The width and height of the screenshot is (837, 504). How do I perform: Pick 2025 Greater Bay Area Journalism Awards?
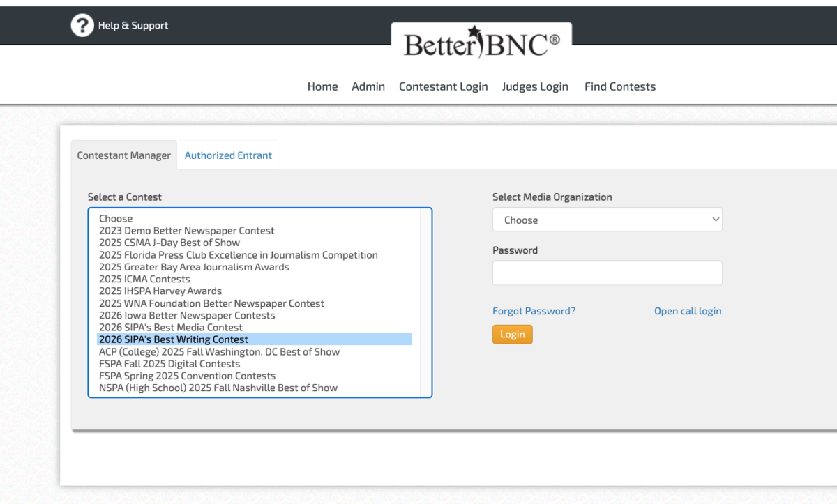255,267
